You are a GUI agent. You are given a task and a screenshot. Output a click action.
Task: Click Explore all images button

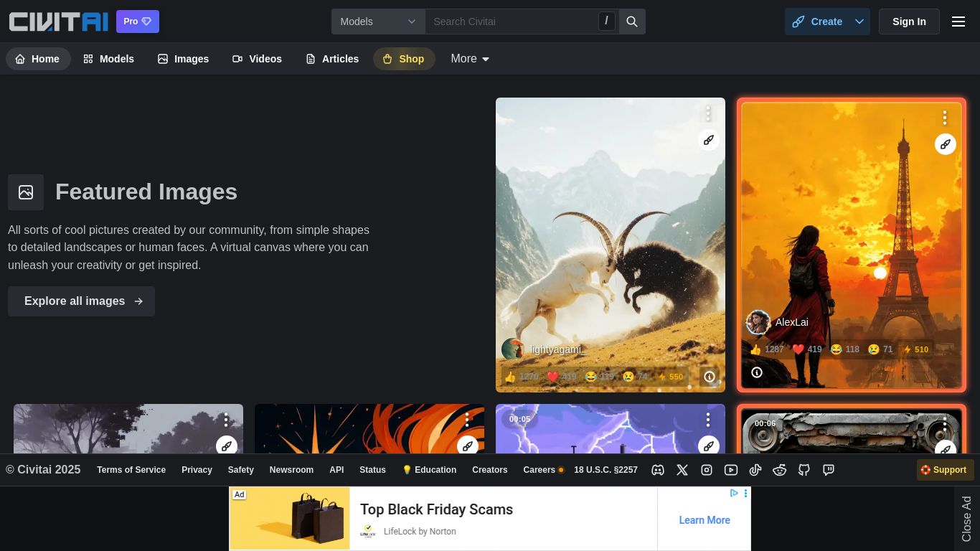pyautogui.click(x=82, y=301)
